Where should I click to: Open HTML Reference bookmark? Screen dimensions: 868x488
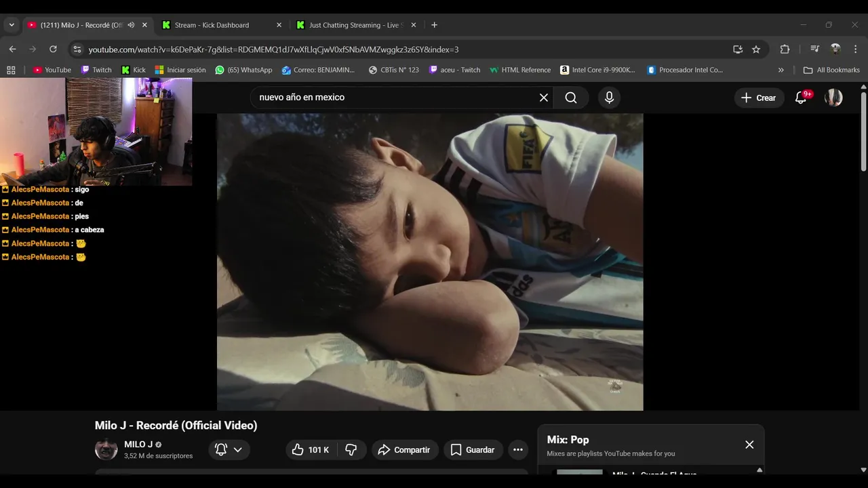(520, 70)
